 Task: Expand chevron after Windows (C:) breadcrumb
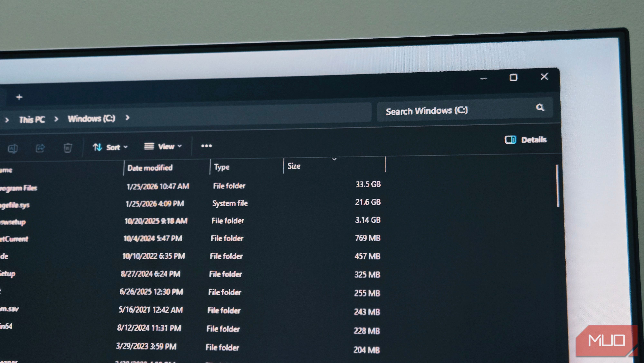click(128, 117)
